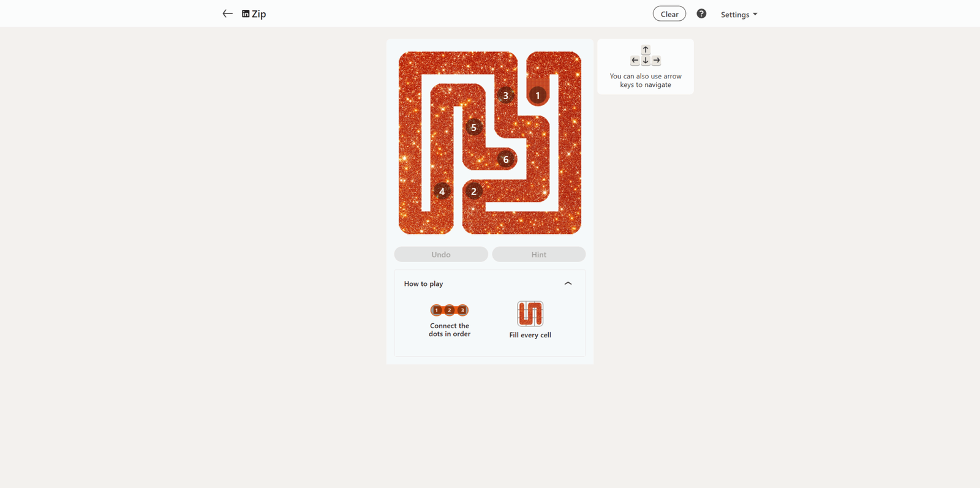
Task: Click the Fill every cell illustration
Action: tap(530, 313)
